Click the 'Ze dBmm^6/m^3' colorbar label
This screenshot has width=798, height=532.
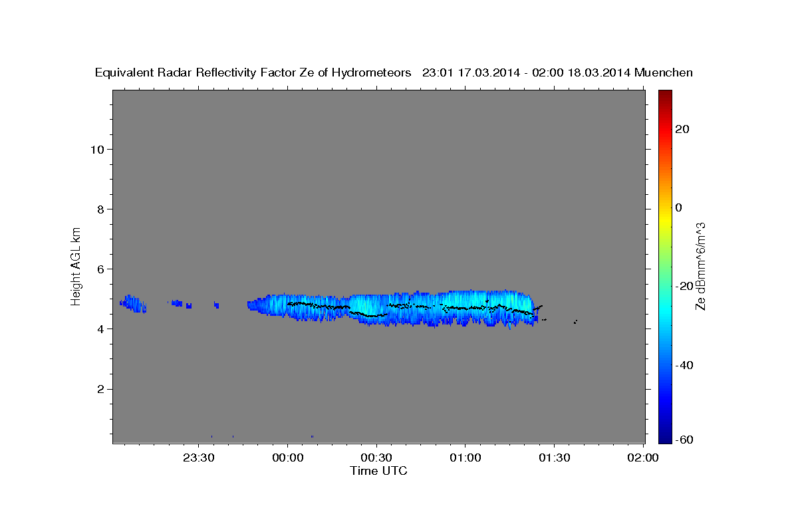[x=700, y=266]
